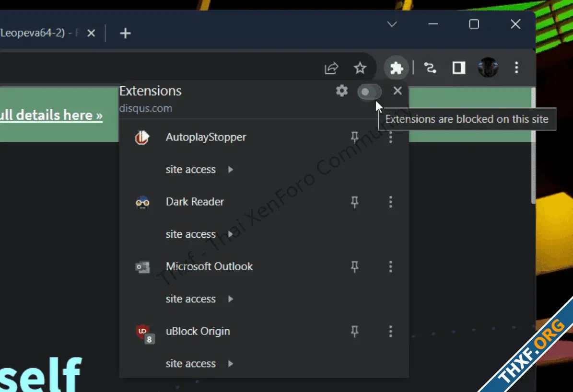
Task: Maximize the Chrome window
Action: point(474,24)
